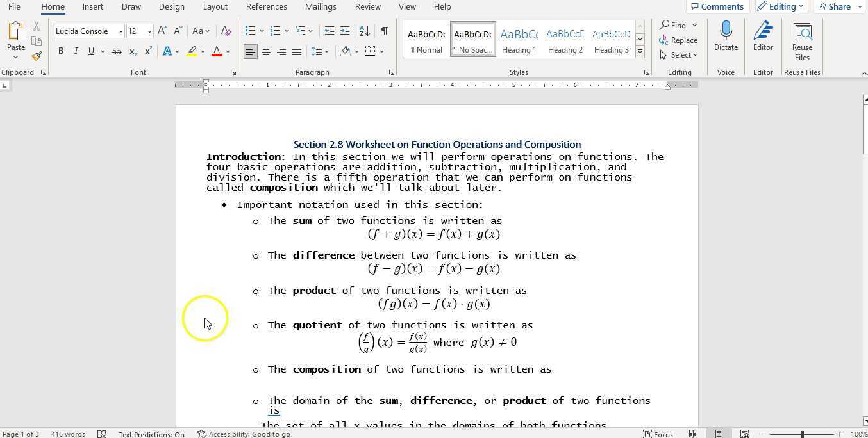868x438 pixels.
Task: Open borders dropdown arrow
Action: [x=381, y=51]
